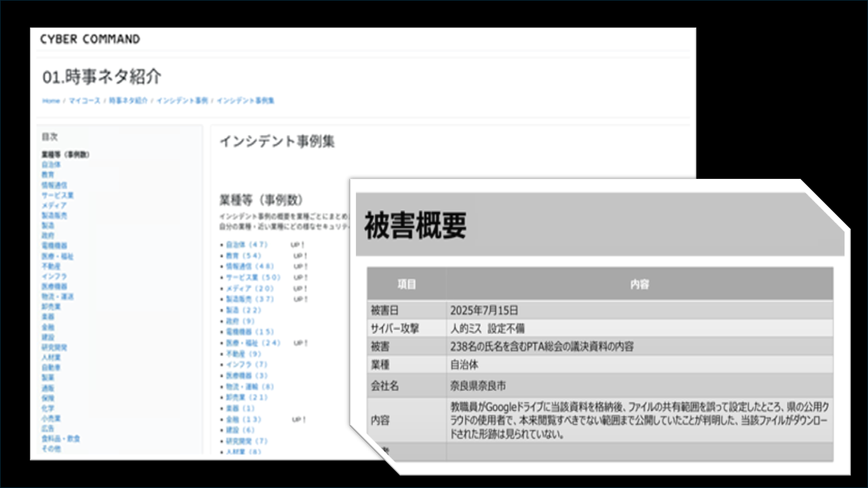Select 情報通信 in the 目次 sidebar
The image size is (868, 488).
click(54, 185)
